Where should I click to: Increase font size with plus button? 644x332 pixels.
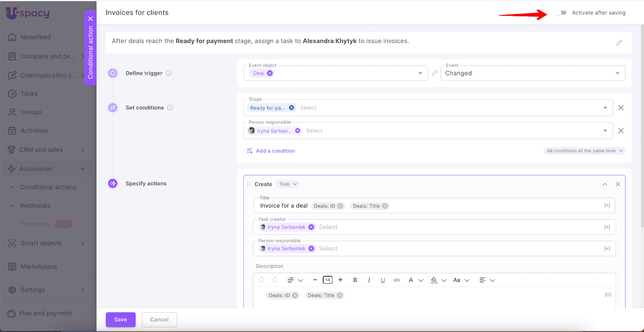click(341, 280)
